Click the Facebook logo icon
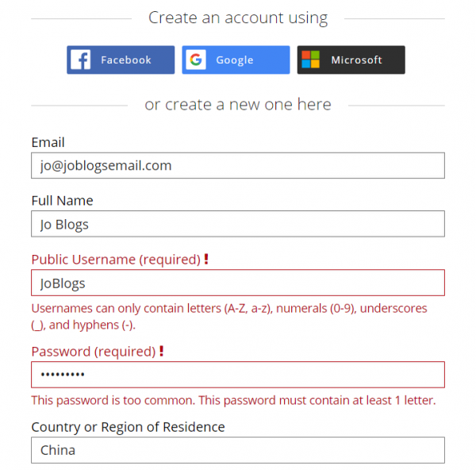This screenshot has height=470, width=476. pos(80,60)
